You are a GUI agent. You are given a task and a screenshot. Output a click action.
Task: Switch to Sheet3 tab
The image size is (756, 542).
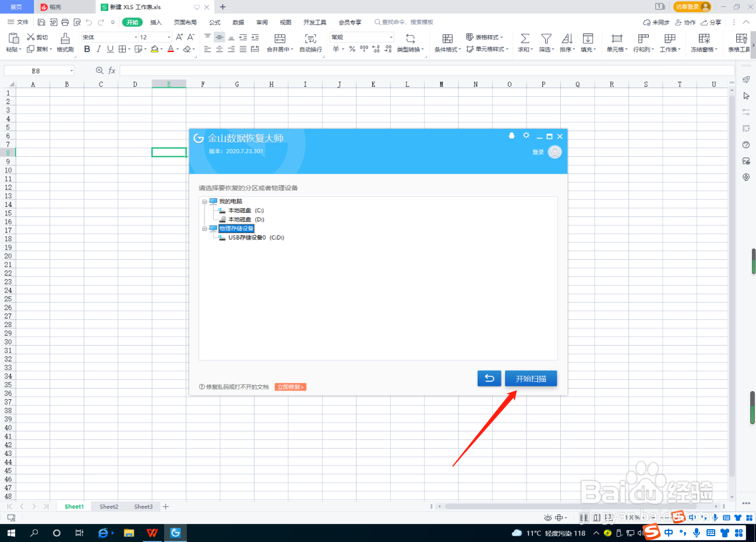(143, 506)
